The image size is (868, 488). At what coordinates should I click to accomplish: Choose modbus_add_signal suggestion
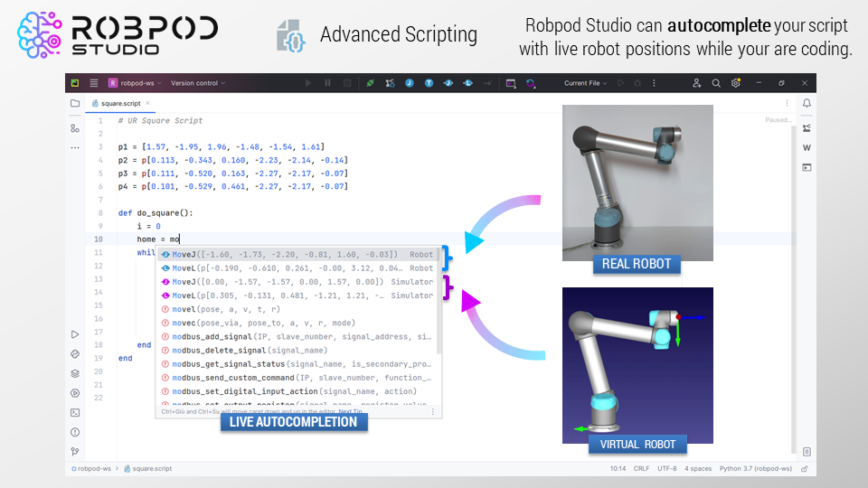click(297, 336)
